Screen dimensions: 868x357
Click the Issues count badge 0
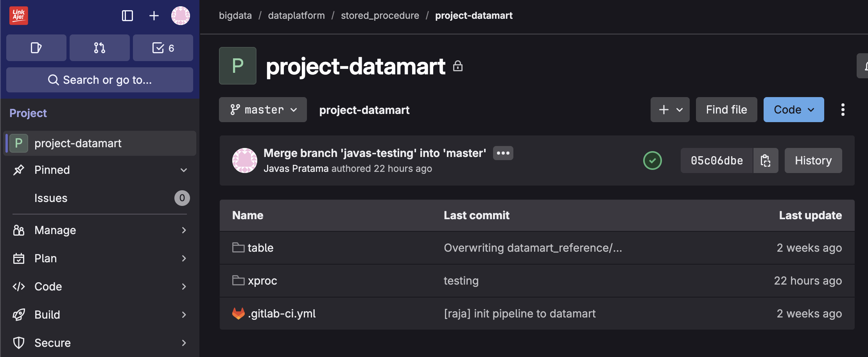click(x=182, y=198)
